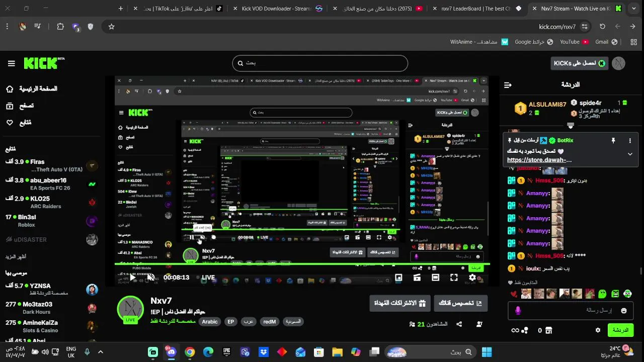
Task: Open Firas channel in followed list
Action: pos(50,165)
